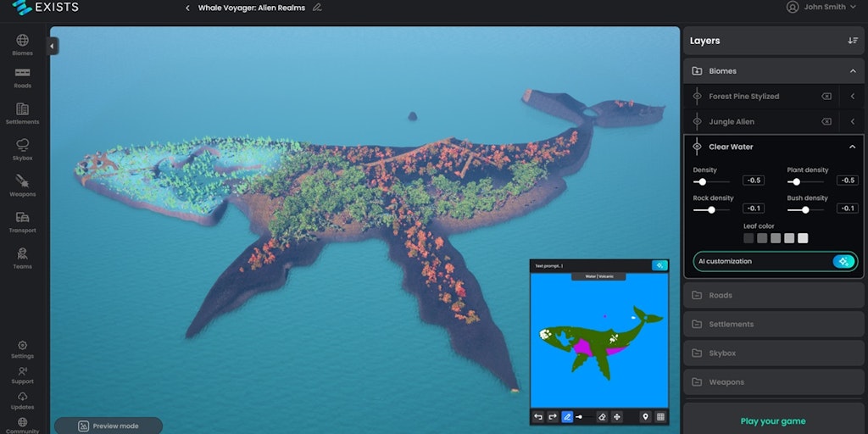Viewport: 868px width, 434px height.
Task: Open the Biomes sidebar section
Action: [x=22, y=45]
